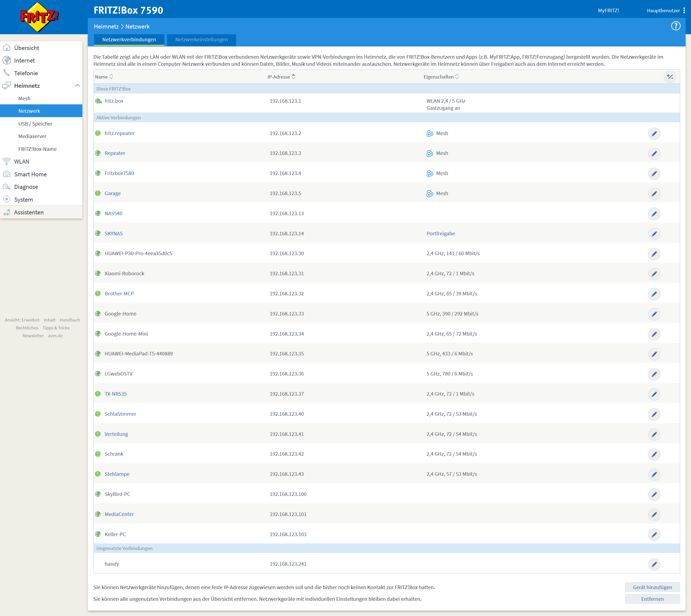Image resolution: width=691 pixels, height=616 pixels.
Task: Edit the Google-Home device at 192.168.123.33
Action: click(x=654, y=314)
